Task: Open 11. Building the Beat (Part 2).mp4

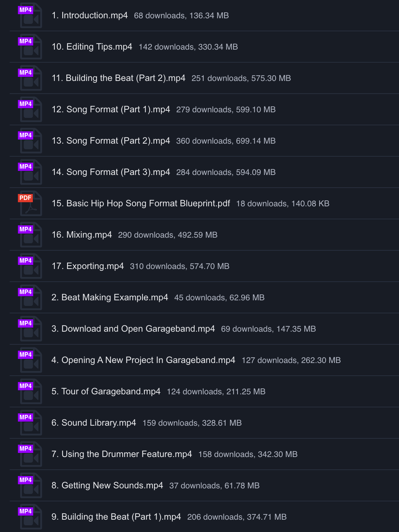Action: pos(118,78)
